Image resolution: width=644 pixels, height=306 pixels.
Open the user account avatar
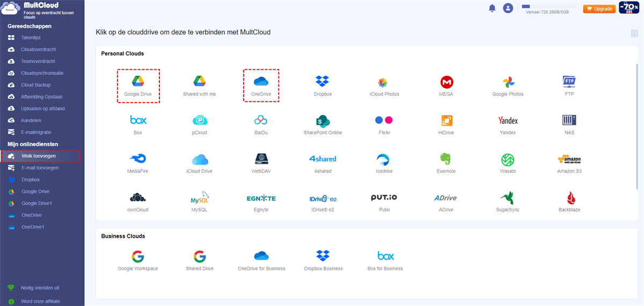coord(508,8)
